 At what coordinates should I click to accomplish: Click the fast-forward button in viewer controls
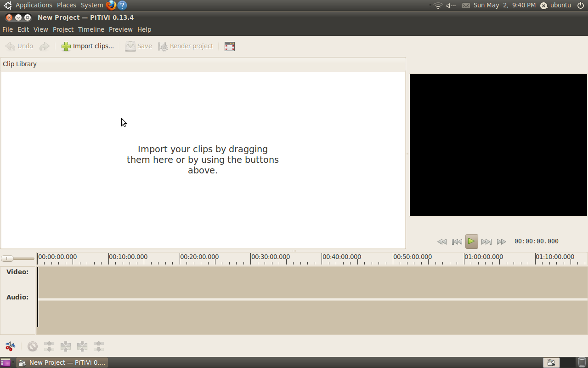point(502,241)
